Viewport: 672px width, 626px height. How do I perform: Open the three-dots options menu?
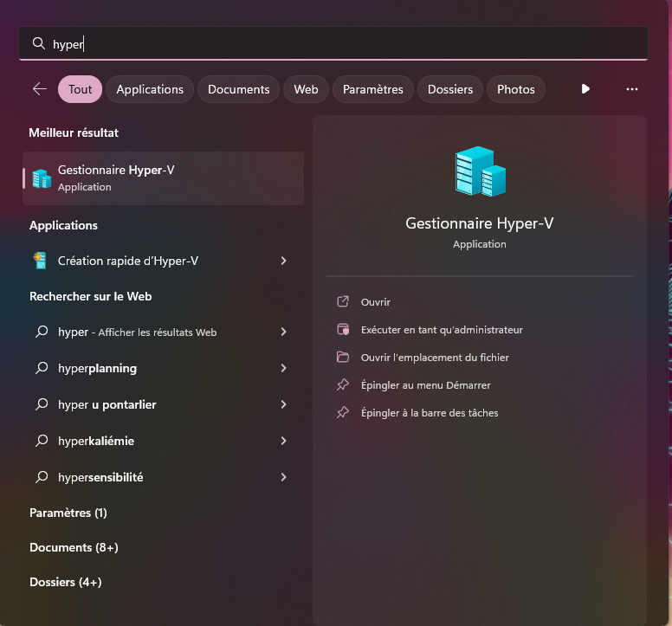pos(631,89)
